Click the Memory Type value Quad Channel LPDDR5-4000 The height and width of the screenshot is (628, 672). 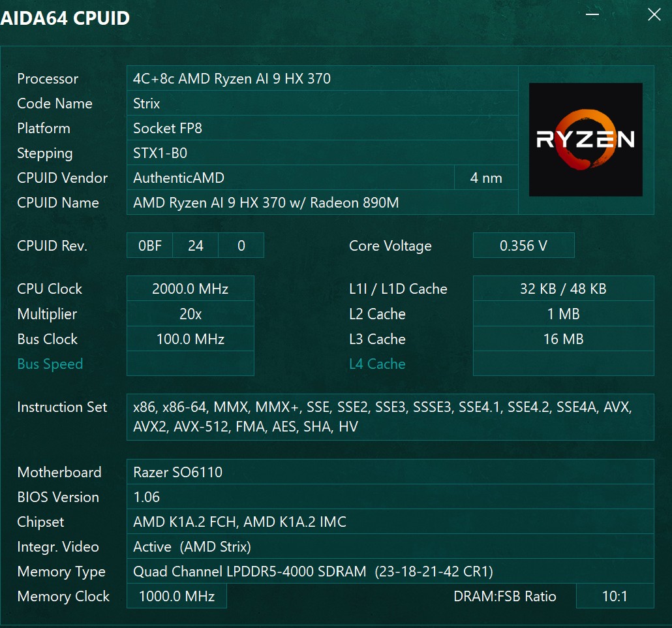tap(390, 571)
